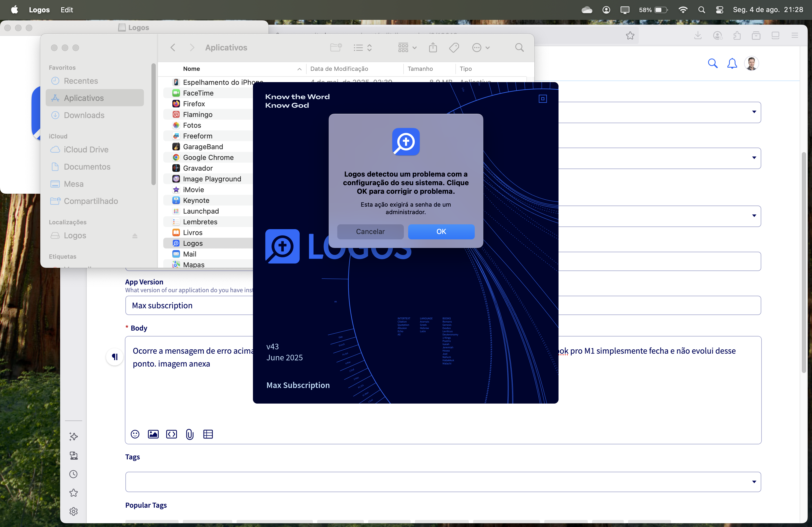Image resolution: width=812 pixels, height=527 pixels.
Task: Open Mesa in Finder sidebar
Action: (95, 184)
